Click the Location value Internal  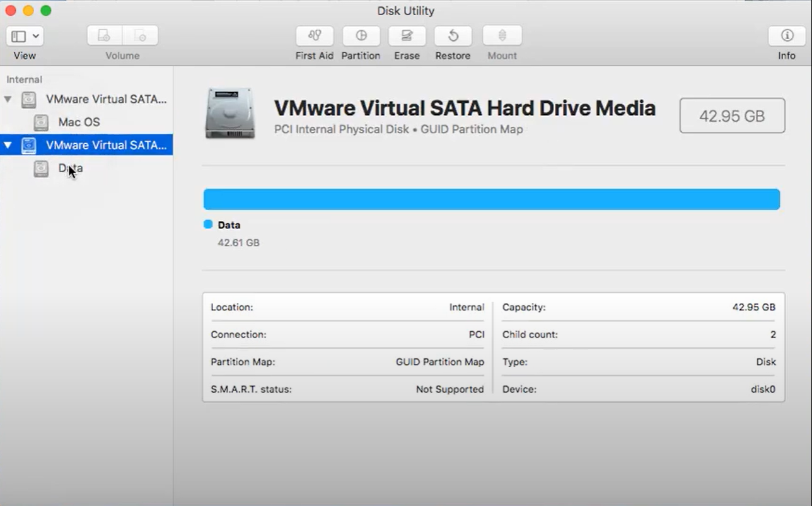tap(467, 307)
